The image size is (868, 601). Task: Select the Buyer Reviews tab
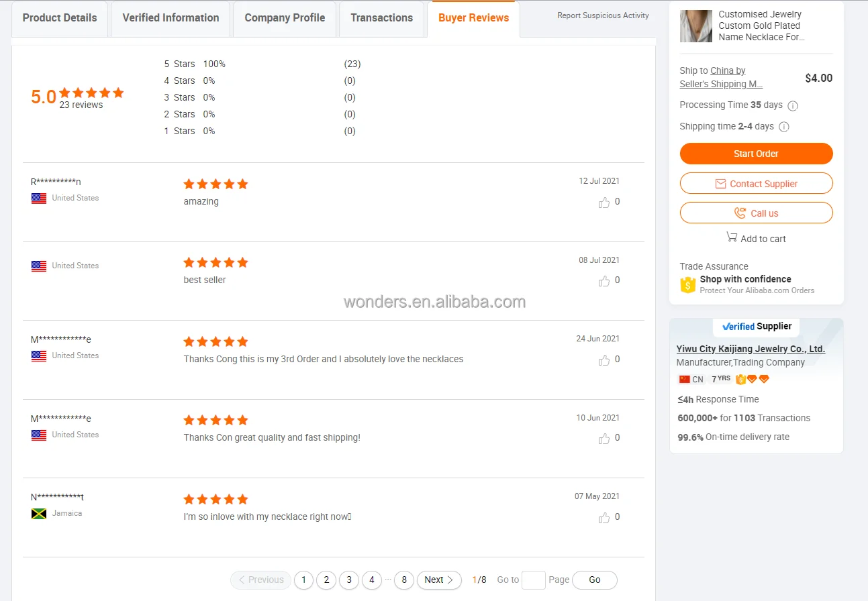pyautogui.click(x=473, y=18)
